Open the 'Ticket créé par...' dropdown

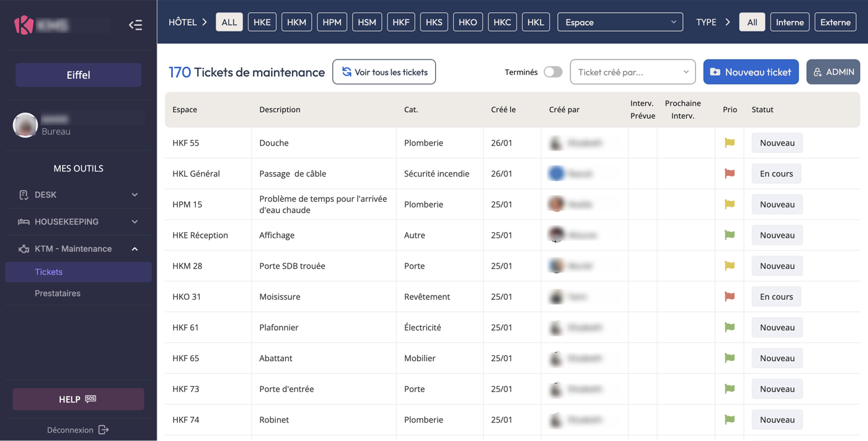tap(632, 72)
